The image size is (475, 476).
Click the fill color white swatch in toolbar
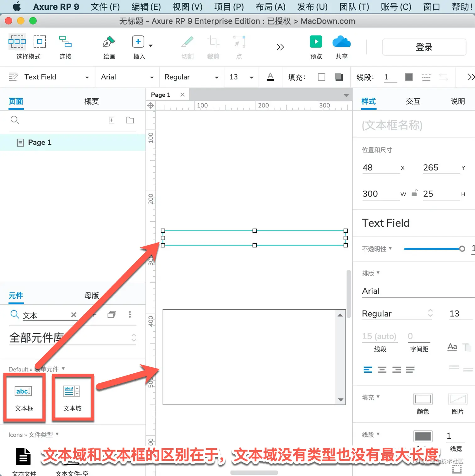click(x=321, y=77)
